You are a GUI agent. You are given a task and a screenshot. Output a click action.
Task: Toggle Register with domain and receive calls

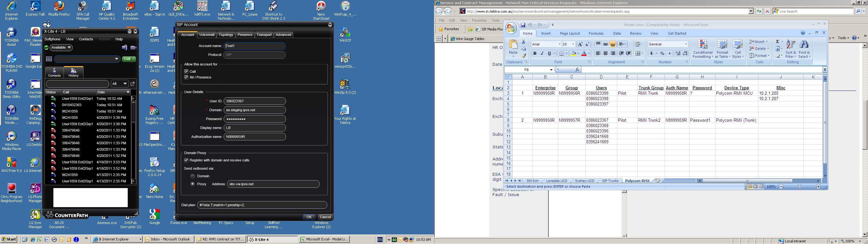coord(186,160)
